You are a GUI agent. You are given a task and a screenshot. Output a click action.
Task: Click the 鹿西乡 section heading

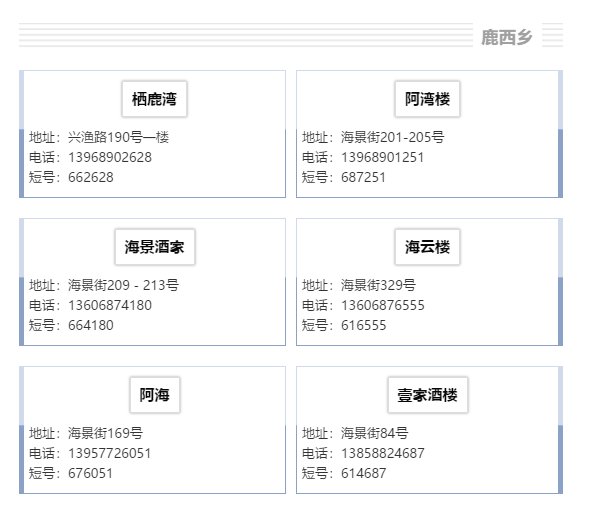tap(506, 37)
